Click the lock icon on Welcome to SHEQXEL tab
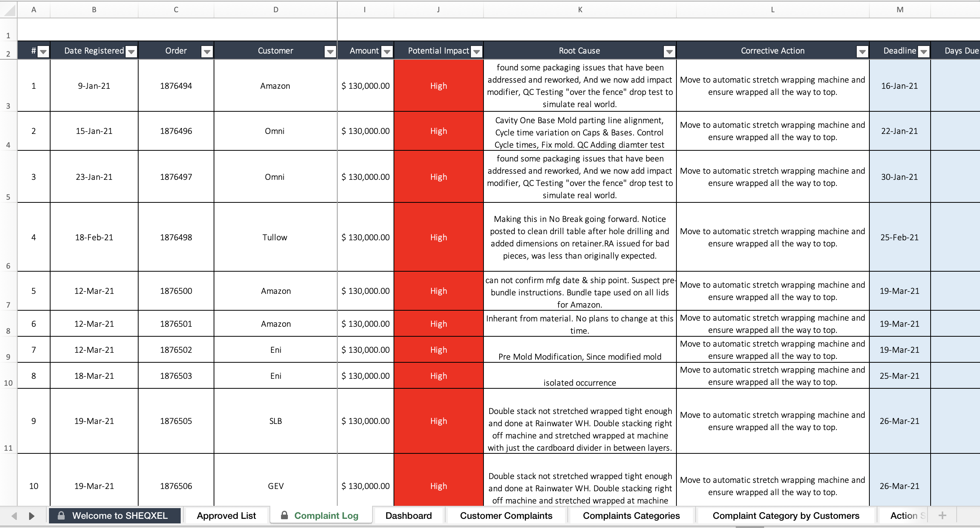Screen dimensions: 980x528 point(61,515)
